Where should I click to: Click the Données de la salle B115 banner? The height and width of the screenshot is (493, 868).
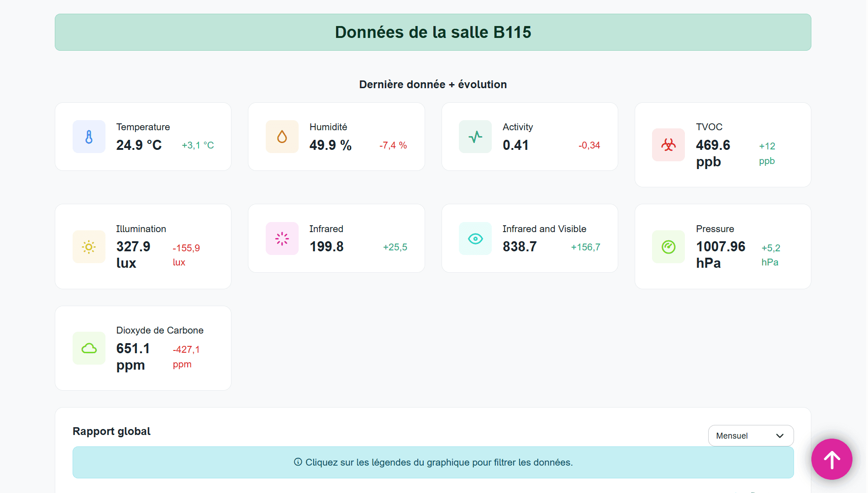[433, 32]
